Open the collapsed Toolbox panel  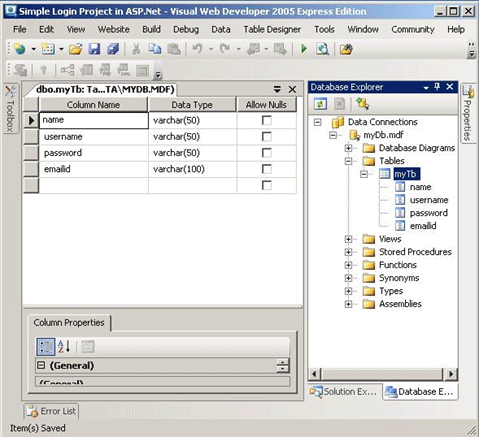(x=11, y=109)
